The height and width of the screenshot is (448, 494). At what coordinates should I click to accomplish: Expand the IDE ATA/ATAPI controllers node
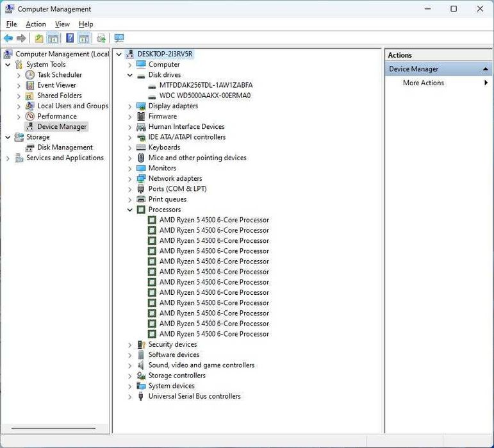(130, 138)
